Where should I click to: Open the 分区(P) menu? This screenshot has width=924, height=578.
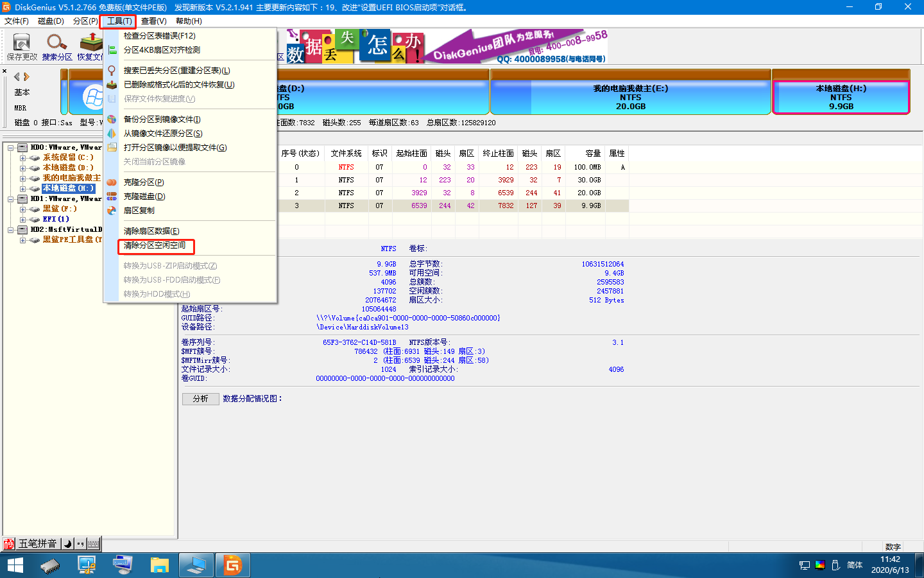click(85, 21)
